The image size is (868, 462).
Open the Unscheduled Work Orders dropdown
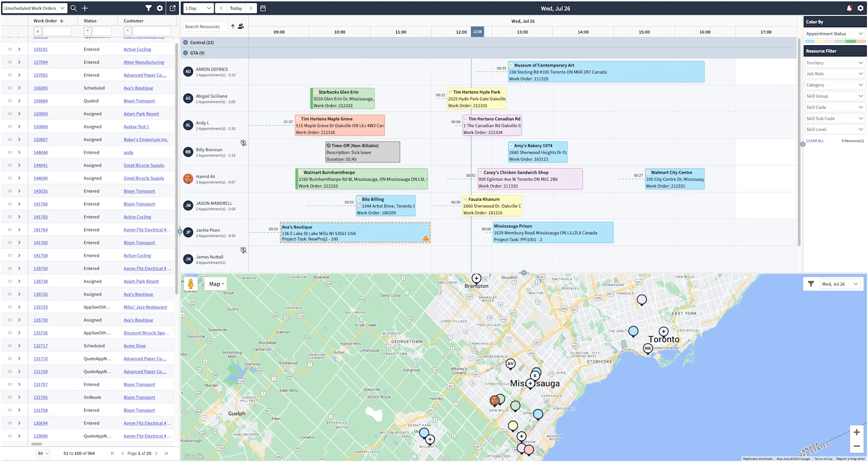(x=34, y=8)
